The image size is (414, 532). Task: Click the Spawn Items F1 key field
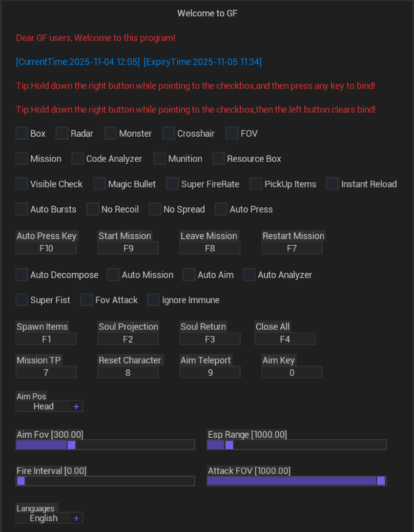[46, 339]
